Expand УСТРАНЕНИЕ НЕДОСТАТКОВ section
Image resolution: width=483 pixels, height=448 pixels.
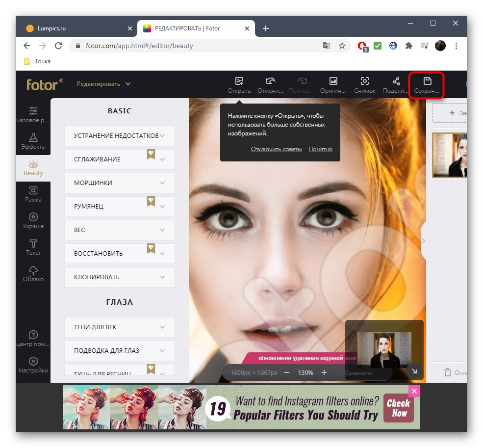pyautogui.click(x=120, y=135)
